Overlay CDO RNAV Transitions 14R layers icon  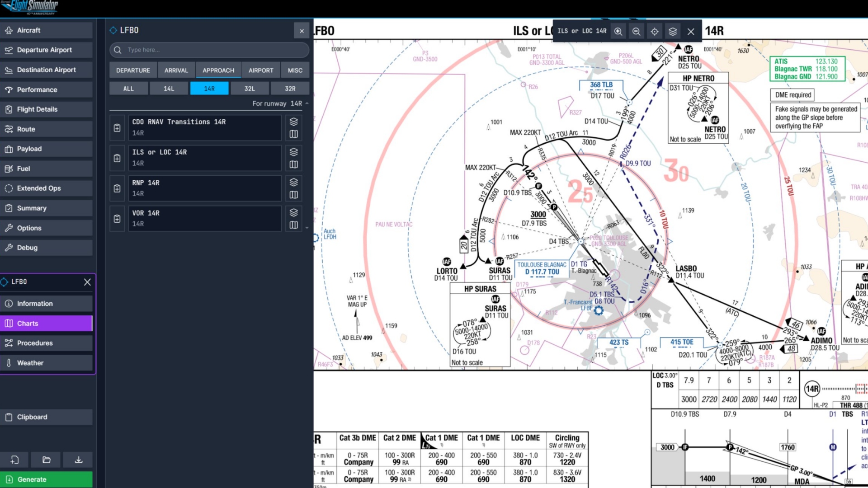tap(293, 122)
